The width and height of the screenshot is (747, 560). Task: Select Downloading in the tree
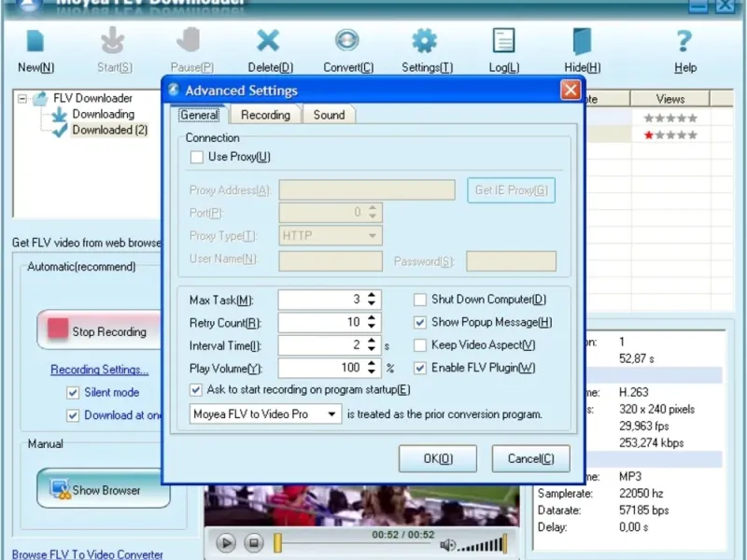(104, 114)
